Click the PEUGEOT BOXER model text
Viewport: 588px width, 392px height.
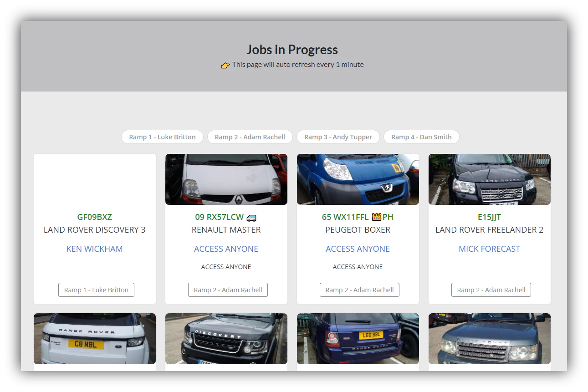click(358, 230)
